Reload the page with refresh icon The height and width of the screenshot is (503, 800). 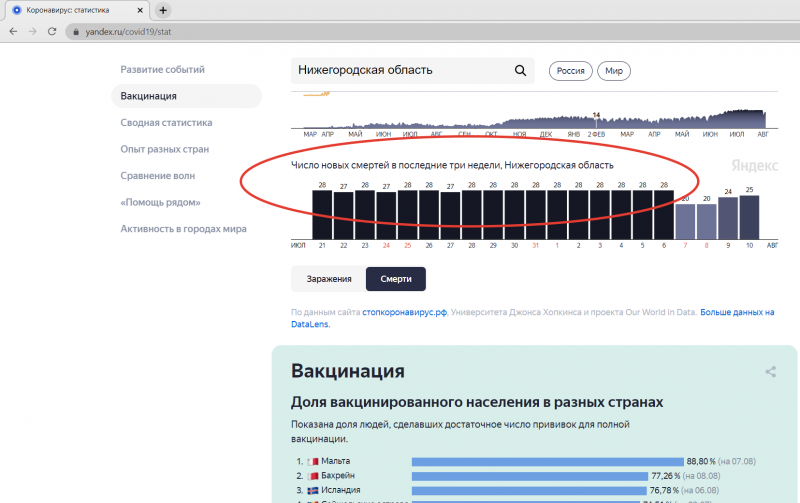(52, 31)
